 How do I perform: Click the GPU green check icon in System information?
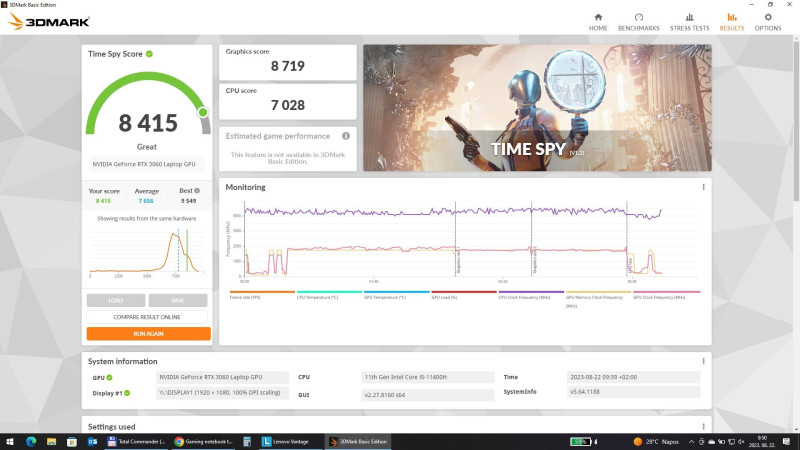tap(109, 378)
